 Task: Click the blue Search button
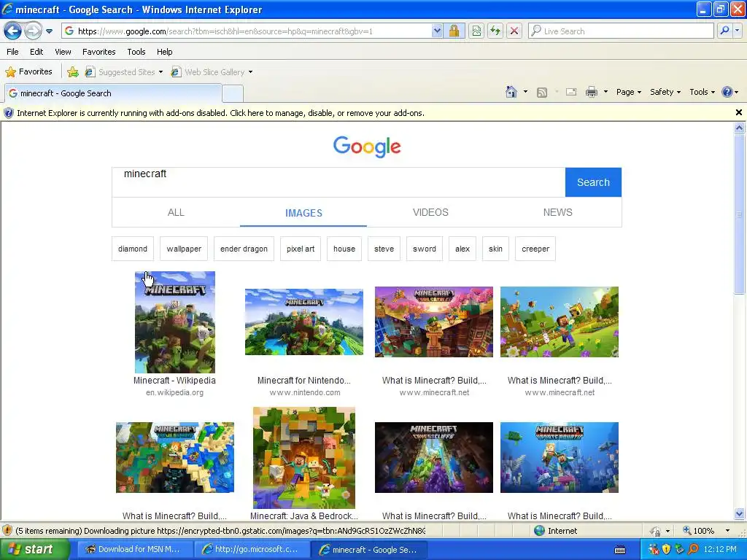[x=593, y=182]
